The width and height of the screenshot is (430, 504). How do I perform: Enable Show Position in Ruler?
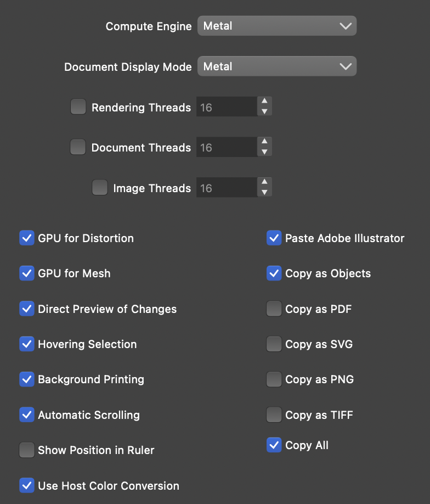click(x=27, y=450)
